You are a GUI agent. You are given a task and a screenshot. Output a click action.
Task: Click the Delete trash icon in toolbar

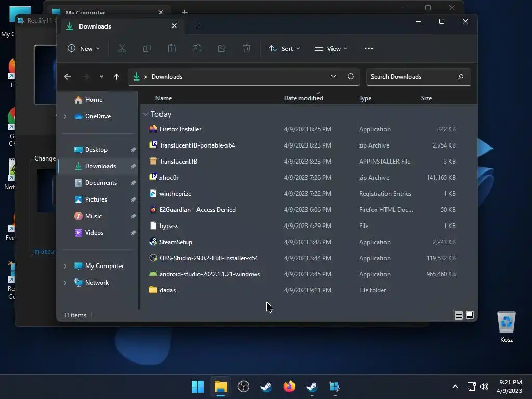click(247, 48)
